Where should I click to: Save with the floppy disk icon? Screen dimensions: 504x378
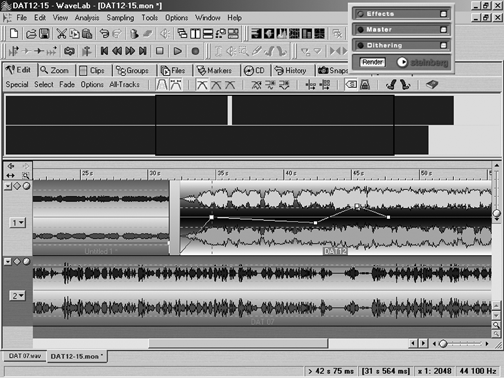(44, 33)
